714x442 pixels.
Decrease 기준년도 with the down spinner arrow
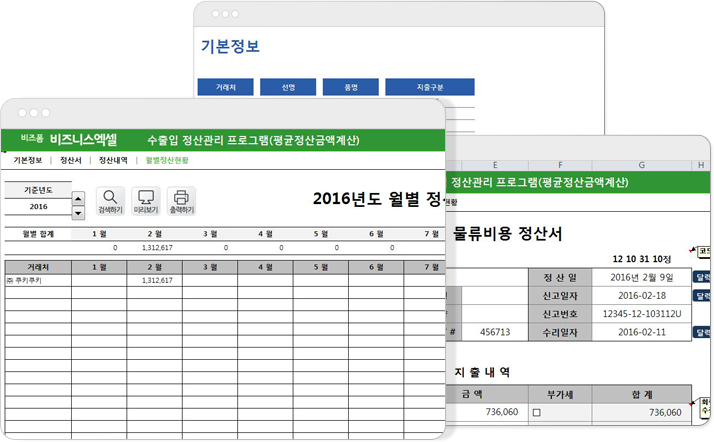(x=78, y=213)
